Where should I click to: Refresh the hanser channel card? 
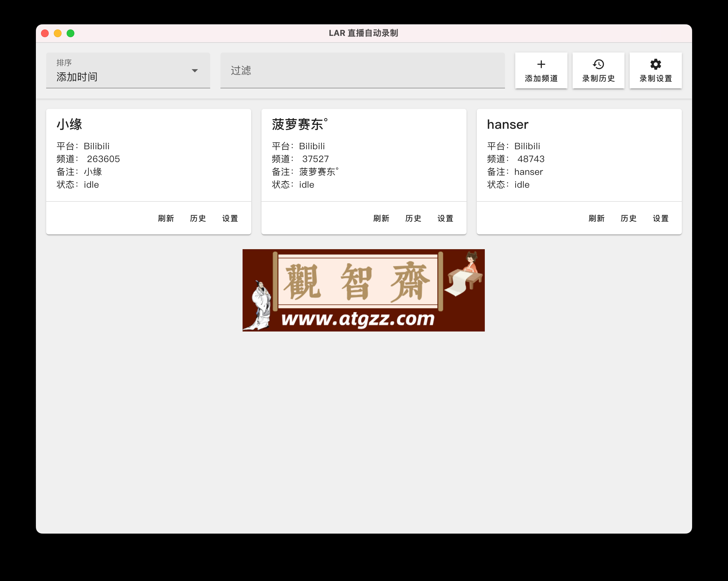(596, 218)
